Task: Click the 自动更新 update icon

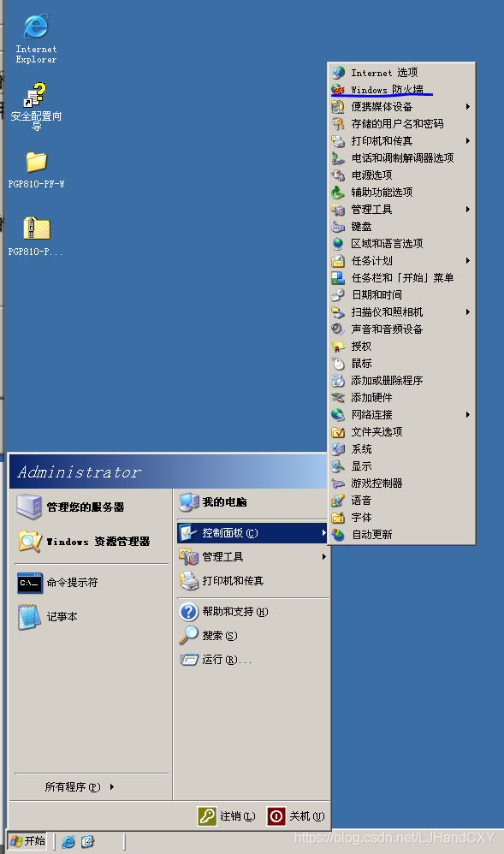Action: (x=338, y=534)
